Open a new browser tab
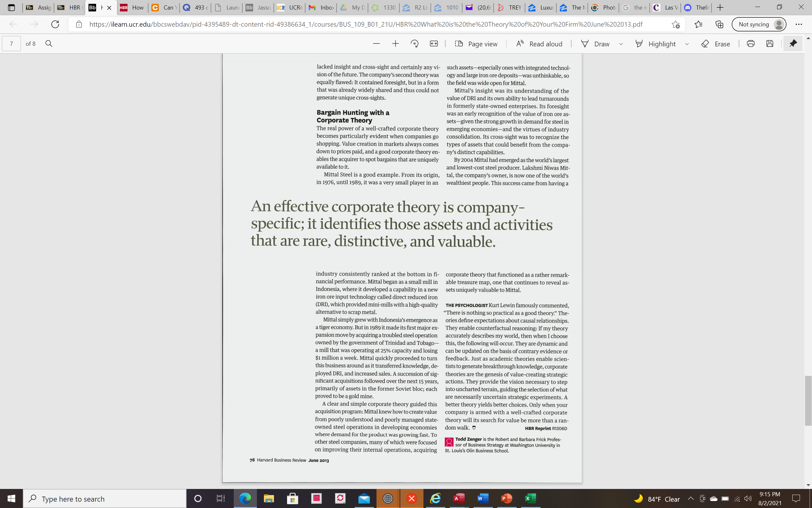812x508 pixels. pos(720,7)
